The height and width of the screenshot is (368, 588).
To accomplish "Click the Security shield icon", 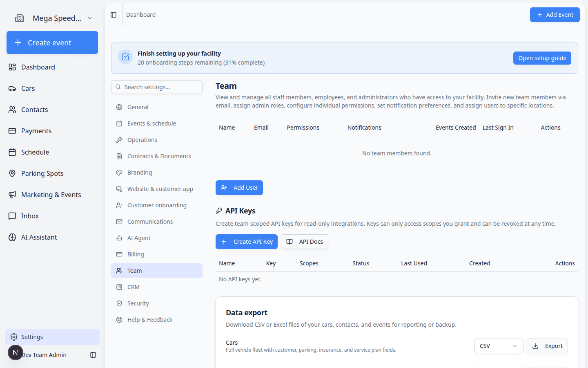I will (119, 303).
